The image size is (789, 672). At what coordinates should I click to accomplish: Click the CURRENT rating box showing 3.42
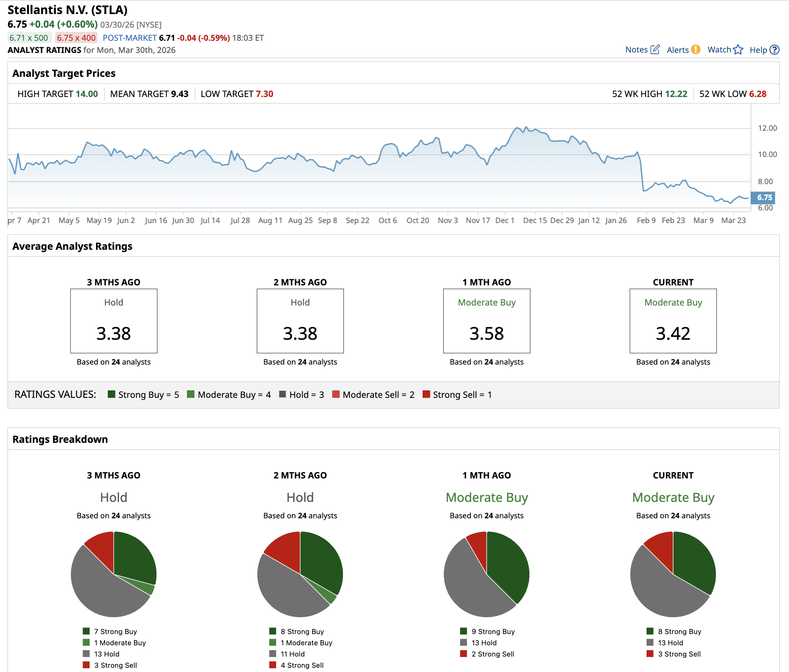tap(673, 321)
